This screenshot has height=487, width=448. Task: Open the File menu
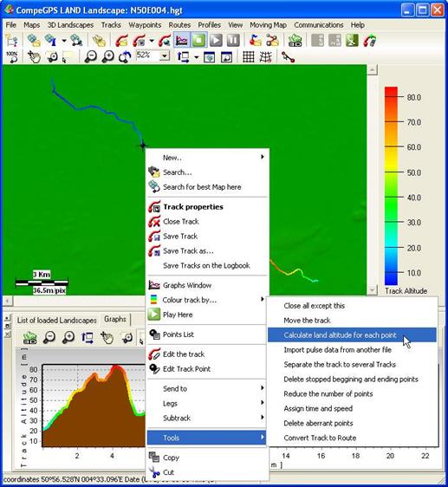point(11,25)
